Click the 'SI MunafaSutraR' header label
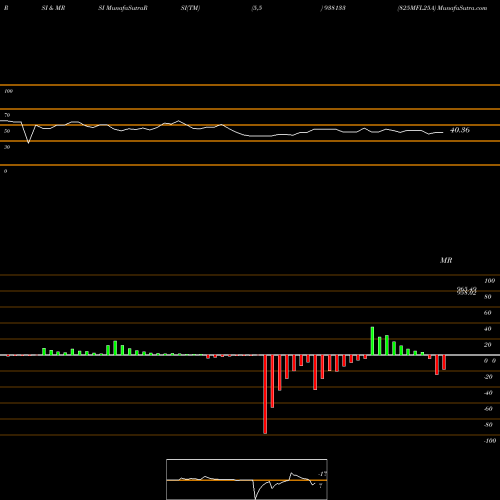The image size is (500, 500). point(123,8)
